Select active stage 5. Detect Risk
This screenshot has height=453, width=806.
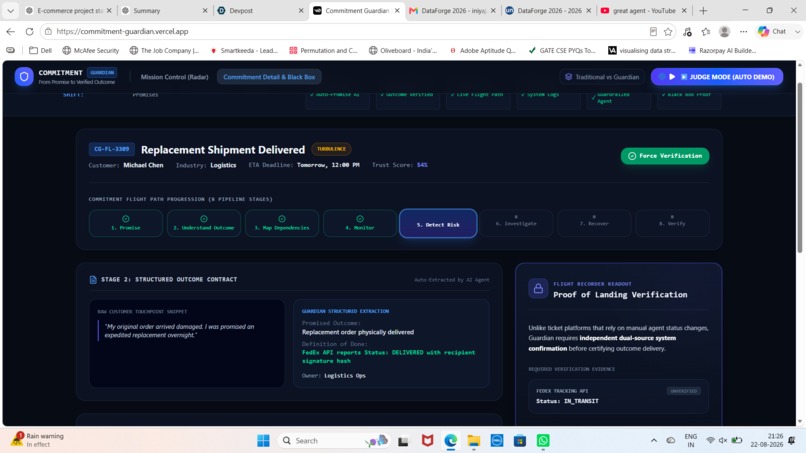pos(438,224)
